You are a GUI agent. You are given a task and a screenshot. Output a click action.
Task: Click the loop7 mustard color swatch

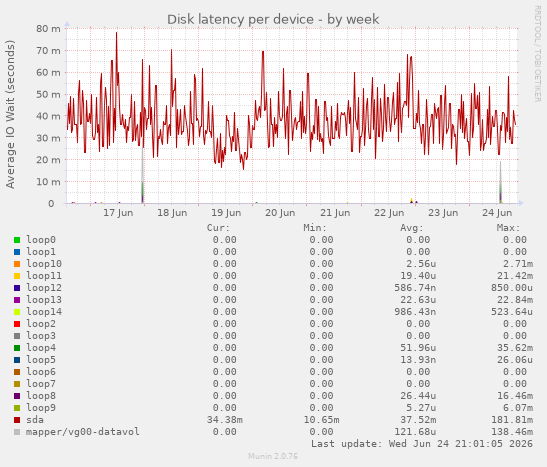click(17, 384)
